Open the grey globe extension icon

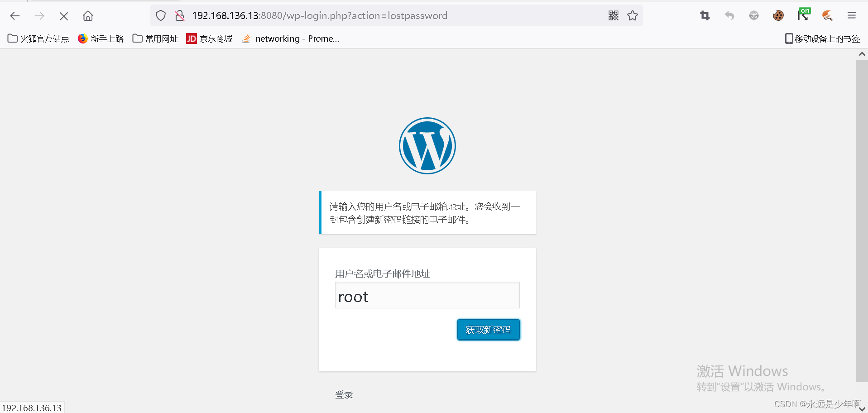[x=754, y=16]
